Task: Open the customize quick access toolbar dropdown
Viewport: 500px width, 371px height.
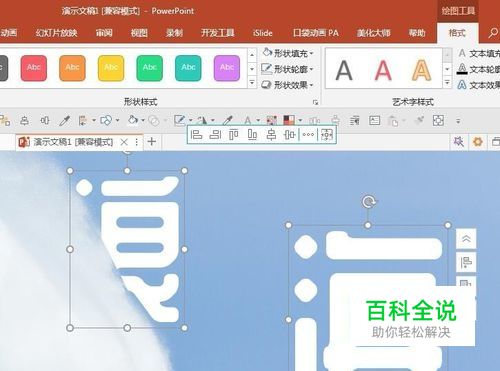Action: coord(458,121)
